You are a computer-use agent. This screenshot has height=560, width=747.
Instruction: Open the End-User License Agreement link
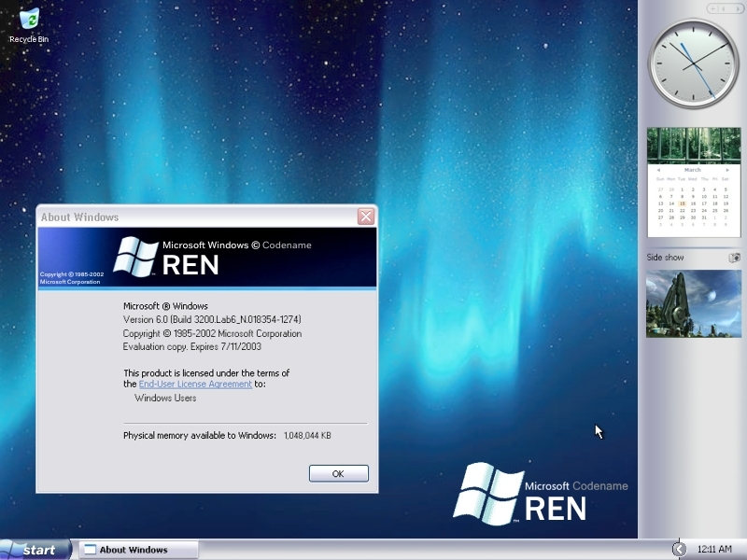point(195,384)
